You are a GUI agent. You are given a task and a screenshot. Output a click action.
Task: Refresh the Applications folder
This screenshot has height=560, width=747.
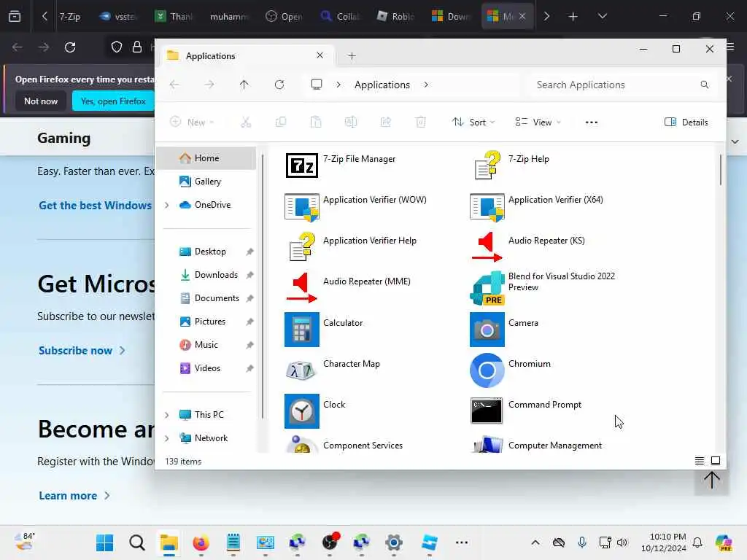(279, 85)
